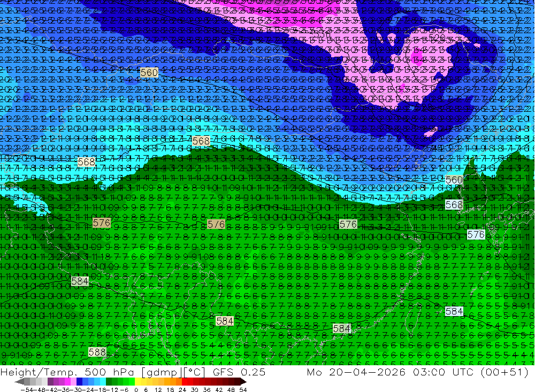Click the dark purple swatch after -42 label
Screen dimensions: 535x392
50,381
